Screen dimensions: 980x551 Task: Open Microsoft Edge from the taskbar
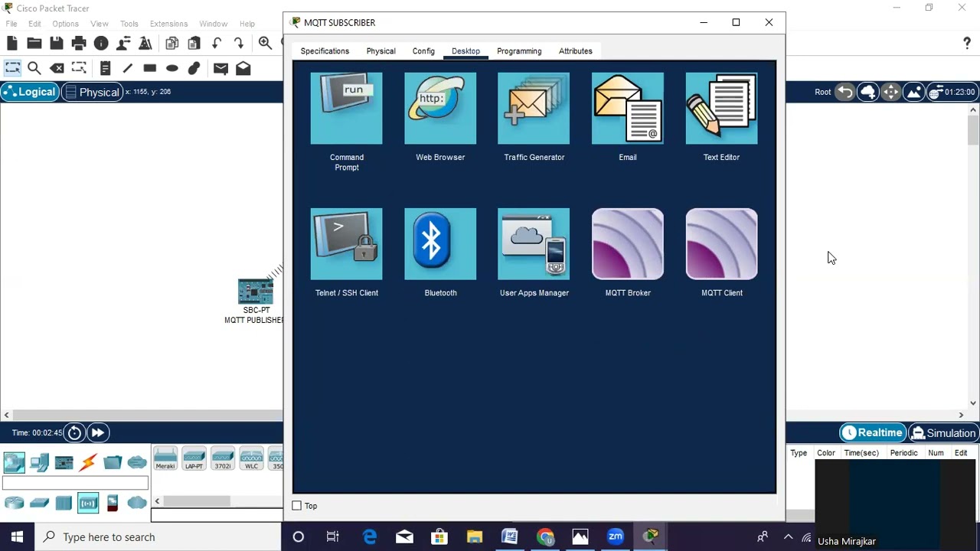point(370,537)
